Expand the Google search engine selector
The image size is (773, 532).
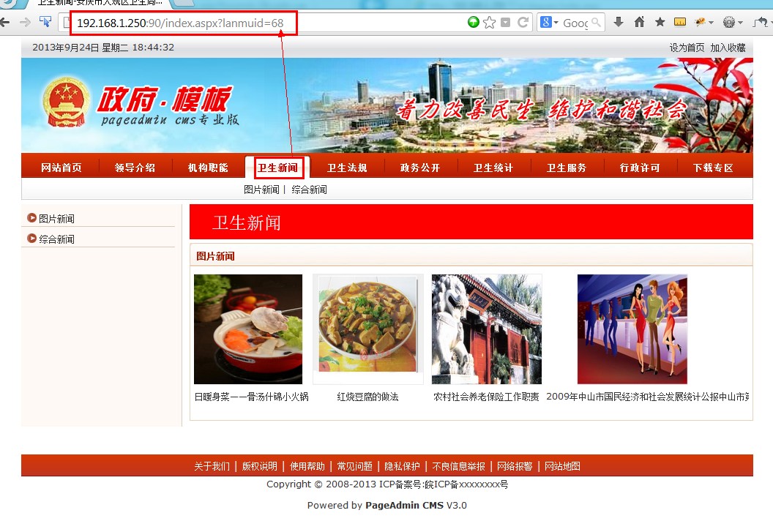point(550,23)
